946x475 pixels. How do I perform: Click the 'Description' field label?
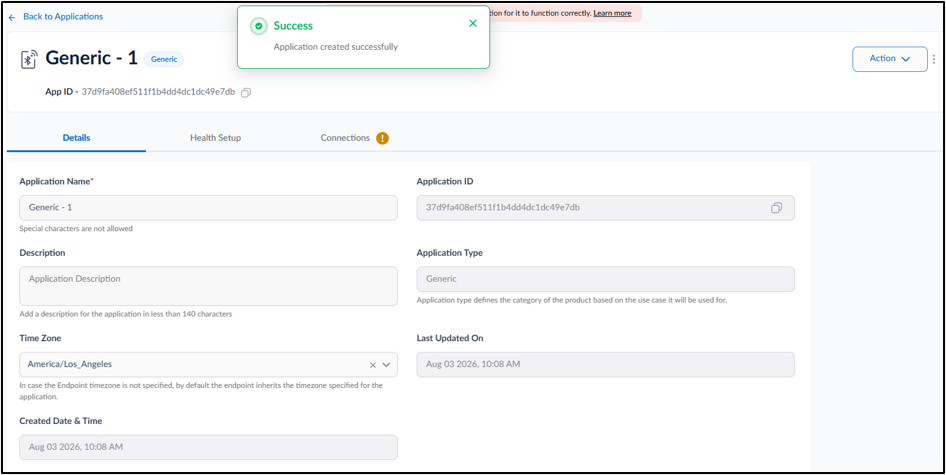pos(42,253)
